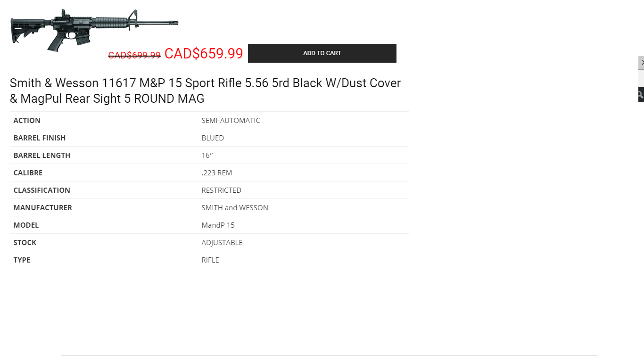Click the SMITH and WESSON manufacturer value
The height and width of the screenshot is (362, 644).
coord(235,207)
